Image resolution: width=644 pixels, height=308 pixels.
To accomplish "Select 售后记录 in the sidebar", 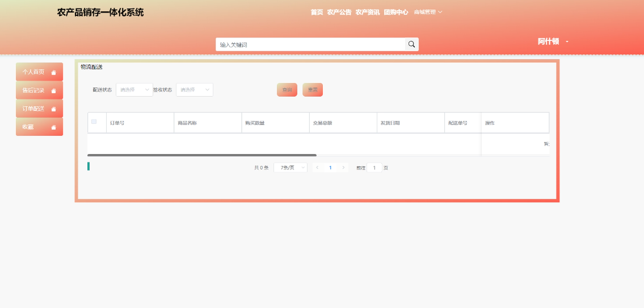I will pyautogui.click(x=39, y=90).
